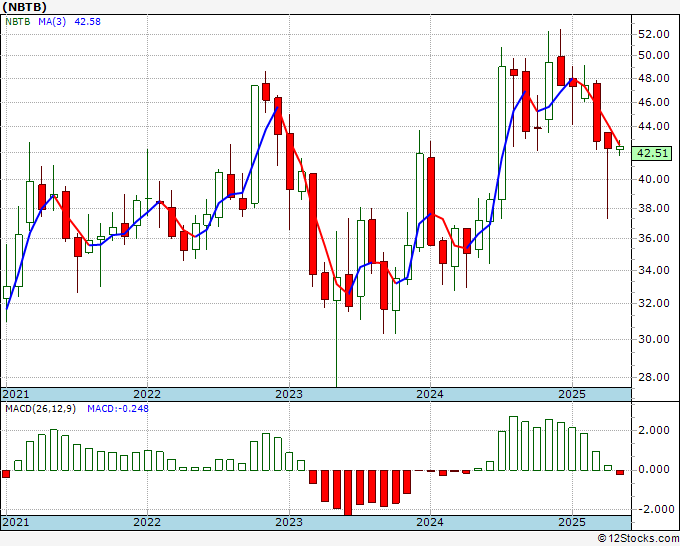Click 2024 on the MACD timeline

tap(430, 522)
